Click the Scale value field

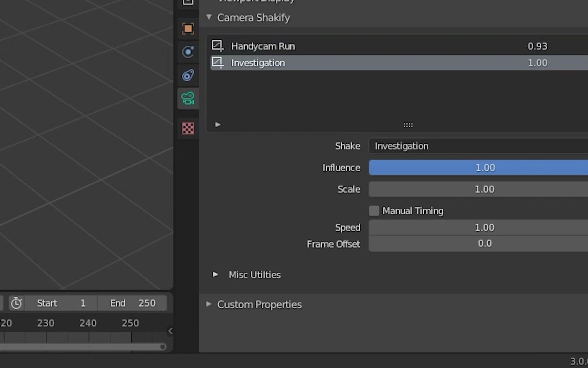pyautogui.click(x=478, y=189)
